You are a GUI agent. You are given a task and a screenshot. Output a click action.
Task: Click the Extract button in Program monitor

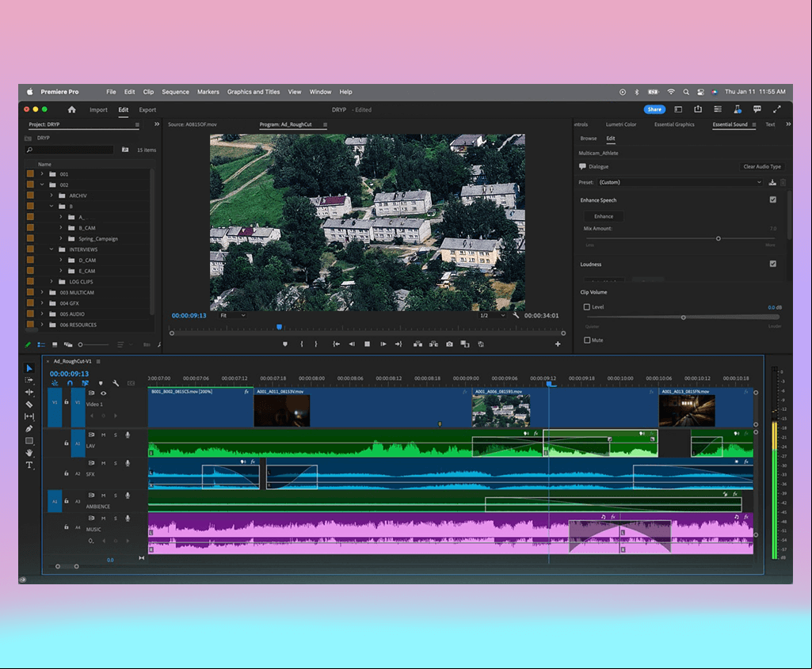pyautogui.click(x=433, y=344)
